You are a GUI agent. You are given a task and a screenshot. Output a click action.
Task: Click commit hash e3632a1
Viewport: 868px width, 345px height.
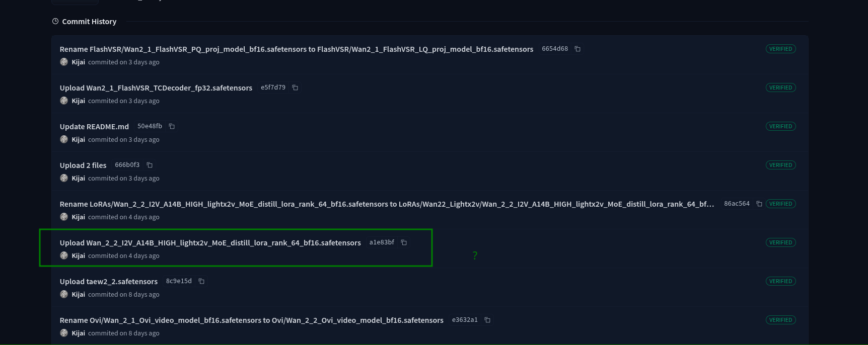(x=465, y=320)
